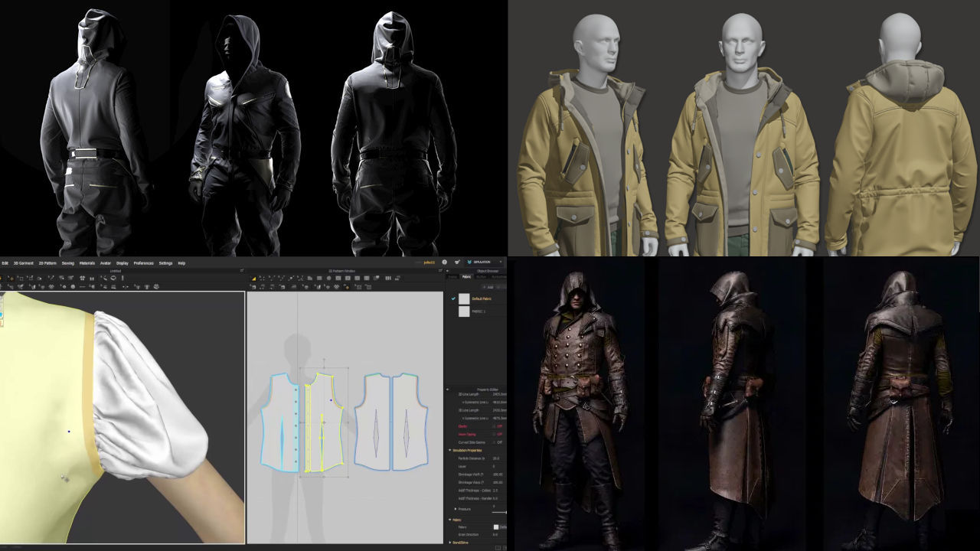Click the double-headed arrow icon in 3D toolbar
Screen dimensions: 980x551
pyautogui.click(x=126, y=287)
